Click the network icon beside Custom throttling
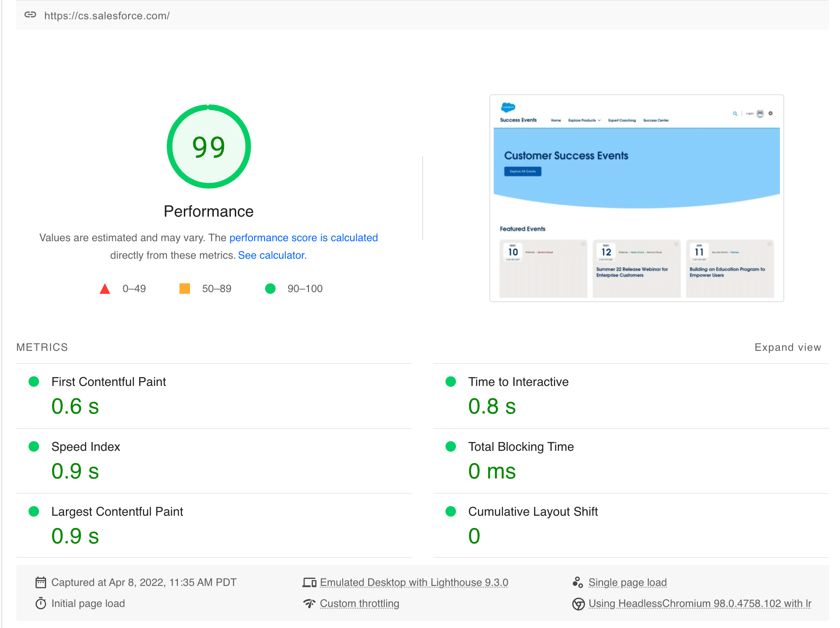Screen dimensions: 840x628 309,604
